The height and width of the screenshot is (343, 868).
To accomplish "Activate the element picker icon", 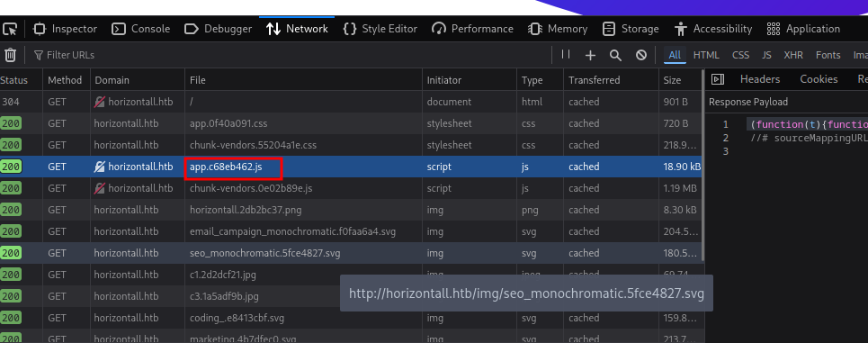I will pyautogui.click(x=10, y=29).
